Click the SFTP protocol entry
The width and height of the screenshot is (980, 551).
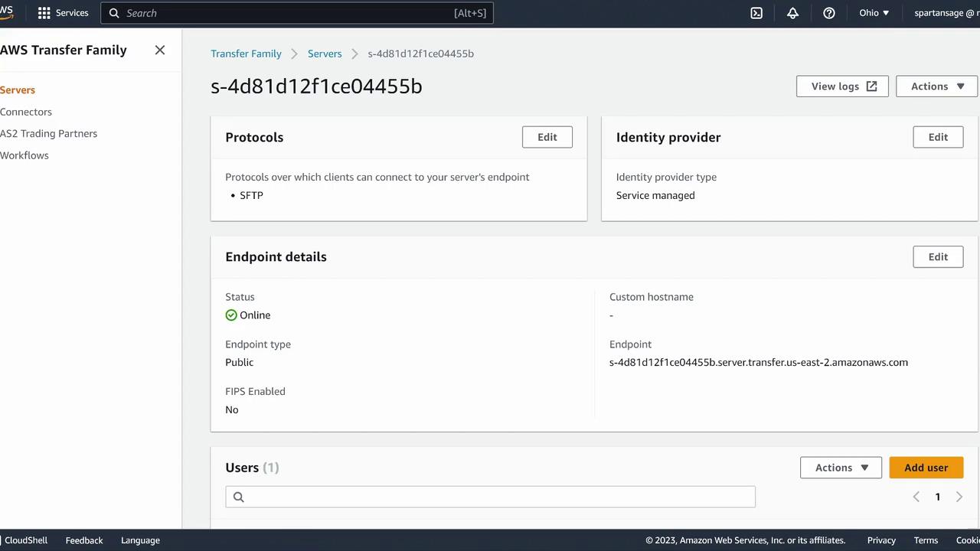pyautogui.click(x=251, y=196)
